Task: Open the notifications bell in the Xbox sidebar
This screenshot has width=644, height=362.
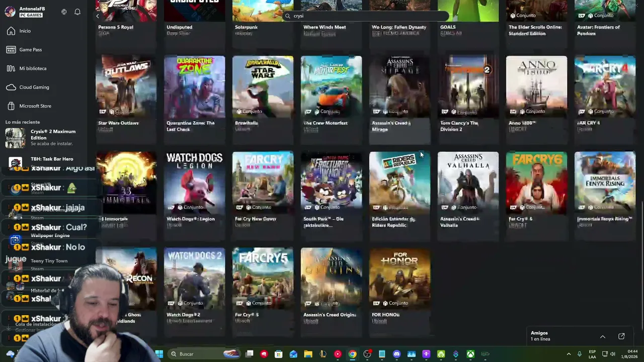Action: (77, 12)
